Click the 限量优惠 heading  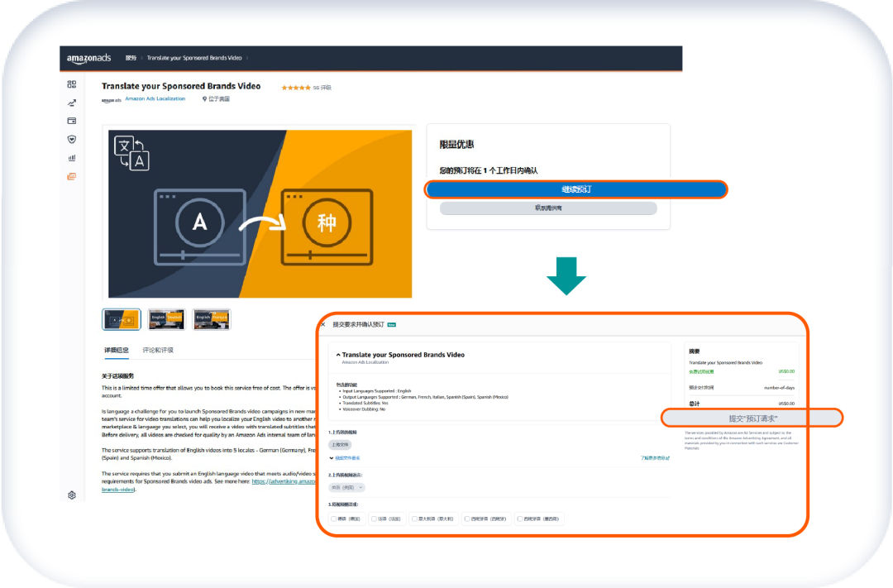456,145
